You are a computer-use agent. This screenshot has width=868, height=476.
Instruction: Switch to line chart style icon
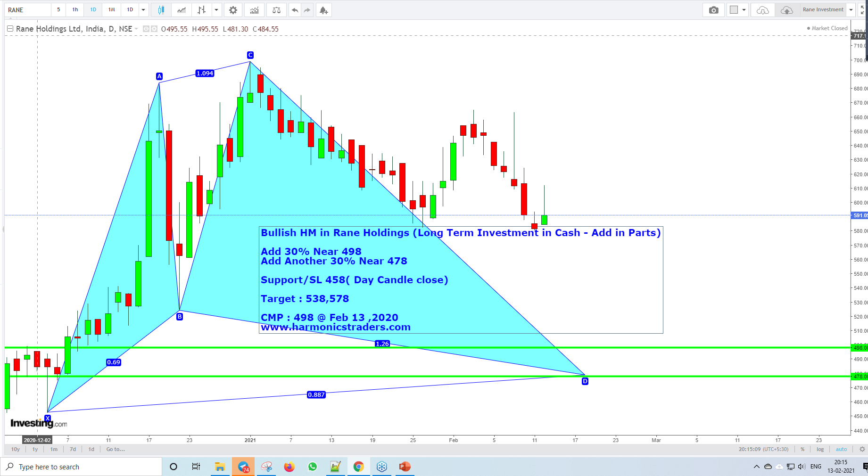[x=182, y=10]
